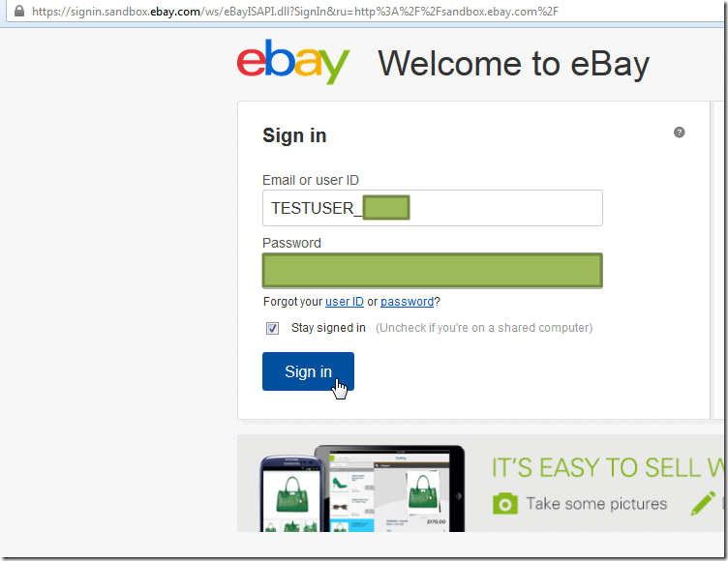This screenshot has height=561, width=728.
Task: Click the blue Sign in button
Action: (x=308, y=371)
